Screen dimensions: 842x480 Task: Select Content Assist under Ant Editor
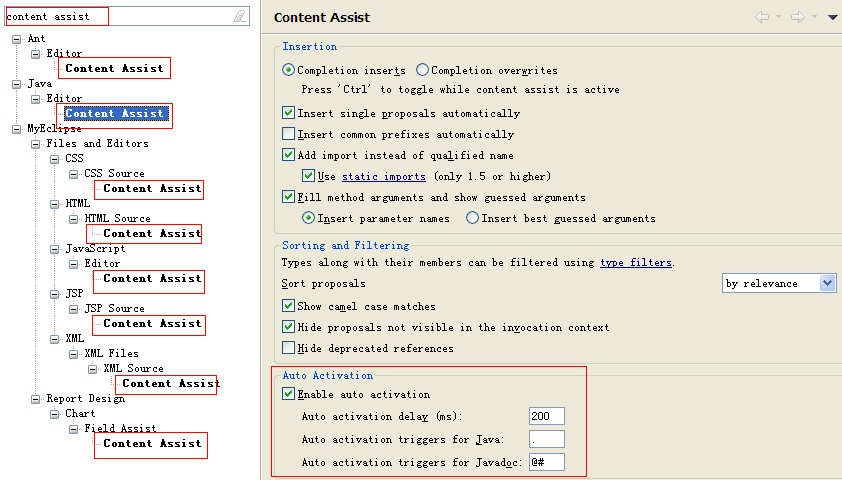pyautogui.click(x=114, y=69)
